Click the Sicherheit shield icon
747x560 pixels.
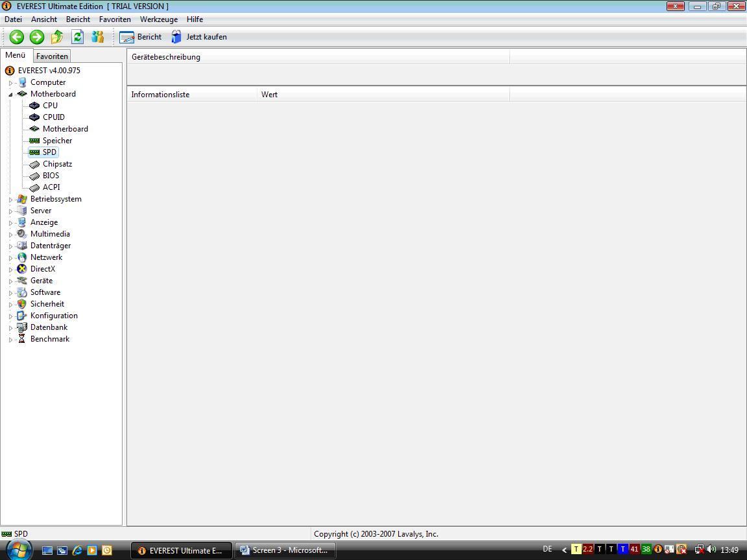click(x=22, y=304)
